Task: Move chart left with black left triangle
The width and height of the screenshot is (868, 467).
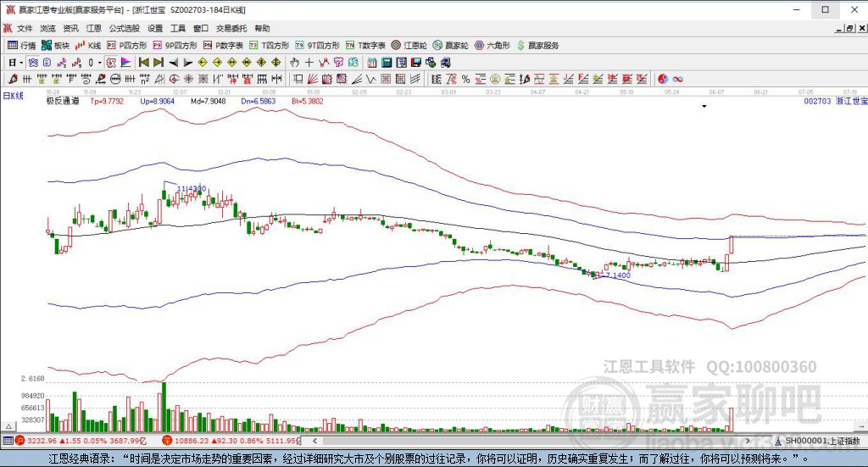Action: coord(173,63)
